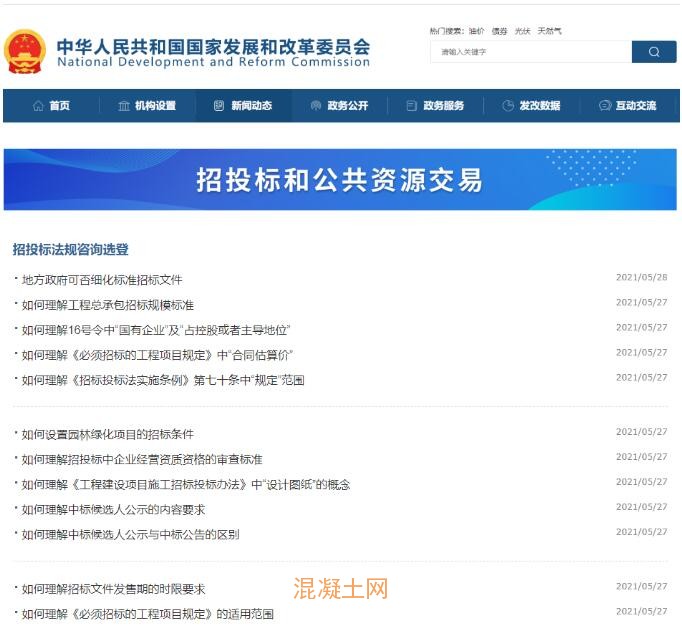Focus the keyword search input field
The image size is (682, 631).
point(531,52)
